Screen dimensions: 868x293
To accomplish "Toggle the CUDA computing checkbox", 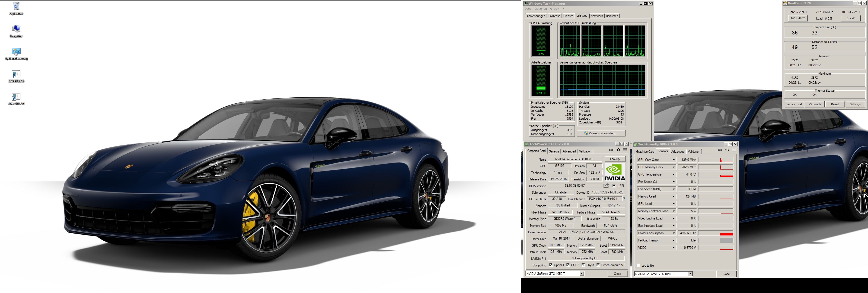I will 568,265.
